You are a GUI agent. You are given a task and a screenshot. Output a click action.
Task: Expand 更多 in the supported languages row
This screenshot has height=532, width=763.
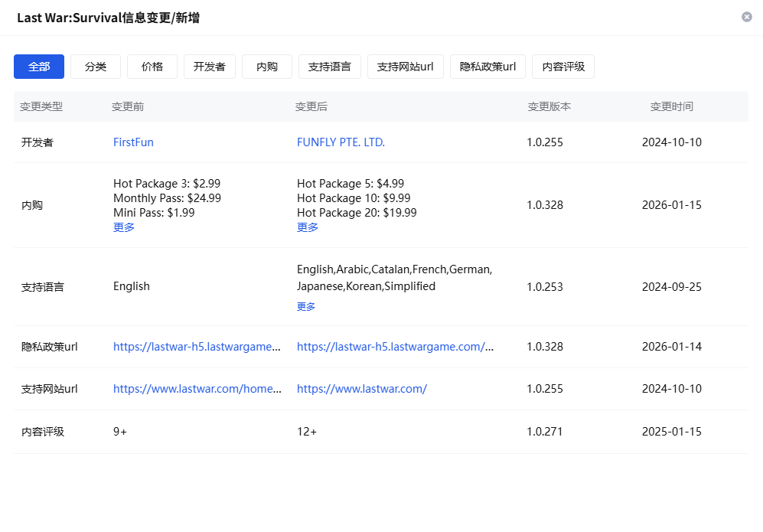click(305, 305)
